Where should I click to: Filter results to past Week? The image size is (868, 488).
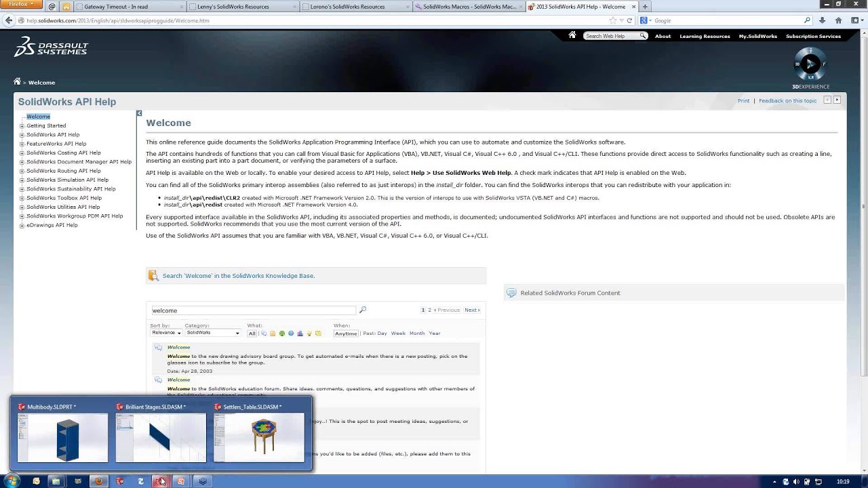[398, 333]
